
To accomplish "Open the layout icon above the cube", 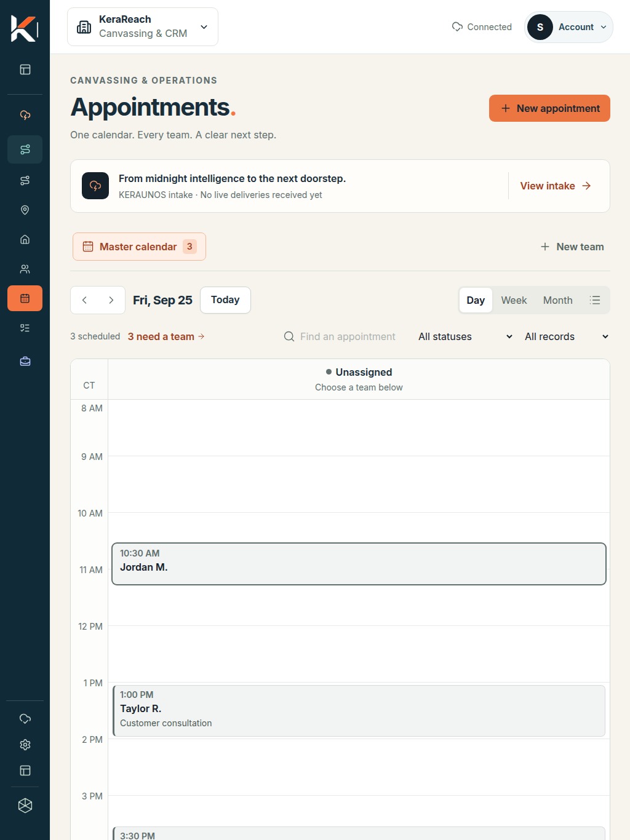I will click(25, 771).
